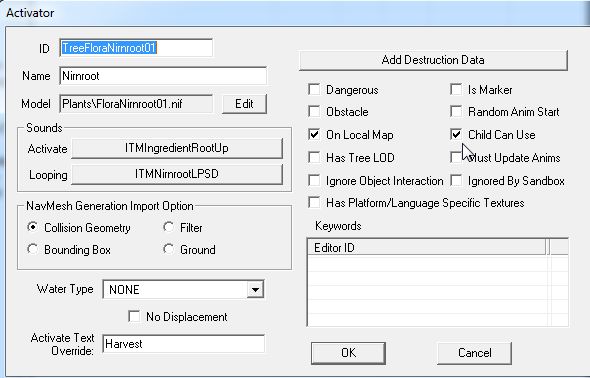Check Has Platform/Language Specific Textures
The image size is (590, 378).
tap(314, 202)
